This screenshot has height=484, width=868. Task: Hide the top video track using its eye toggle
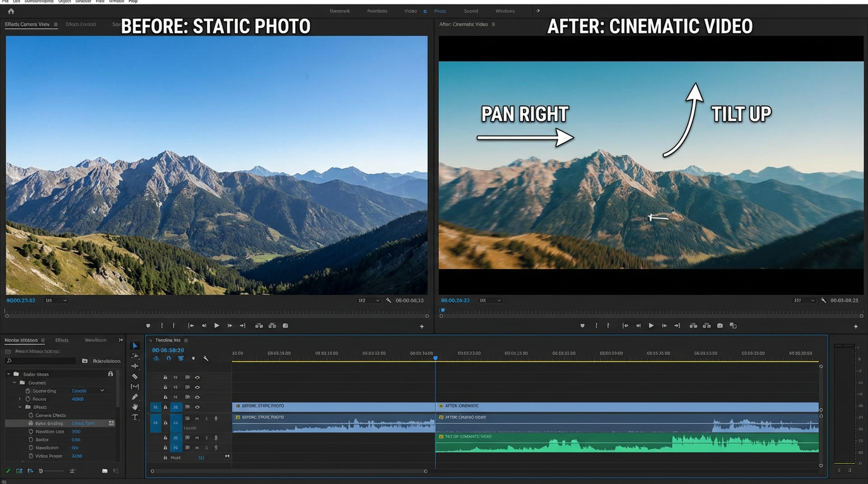(x=197, y=376)
